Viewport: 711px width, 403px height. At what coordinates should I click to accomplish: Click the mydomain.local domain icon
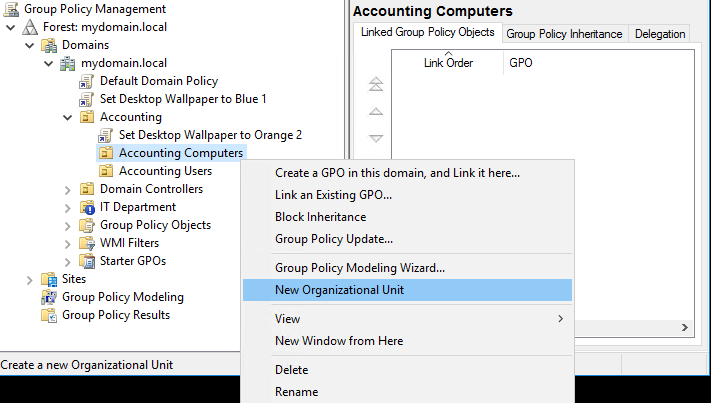tap(68, 63)
